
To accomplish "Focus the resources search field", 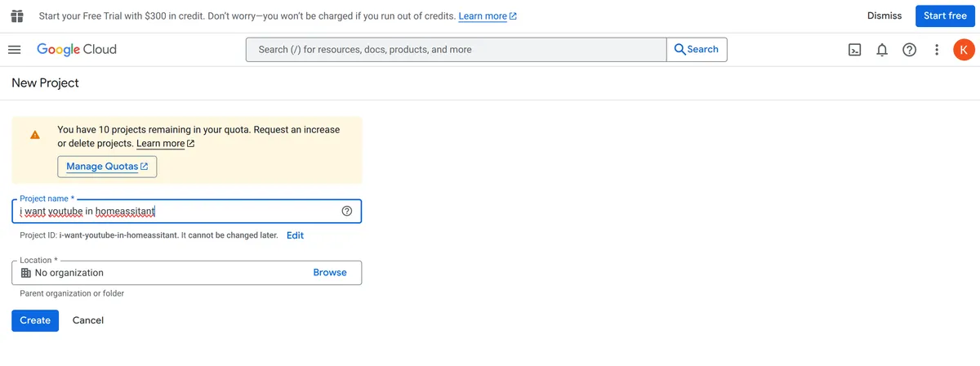I will tap(456, 50).
